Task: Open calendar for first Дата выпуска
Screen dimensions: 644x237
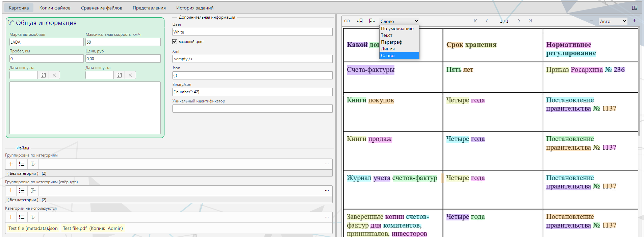Action: [x=43, y=75]
